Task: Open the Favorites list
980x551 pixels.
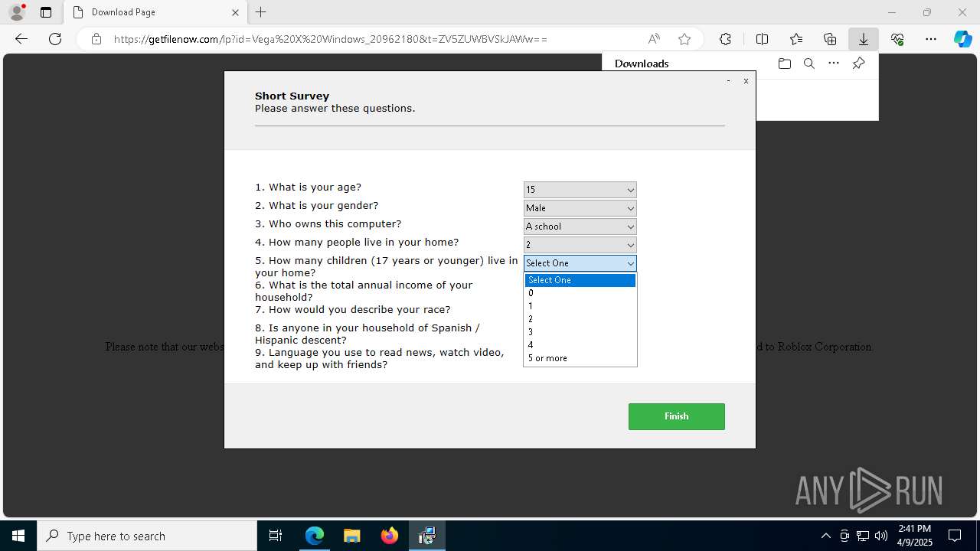Action: coord(796,39)
